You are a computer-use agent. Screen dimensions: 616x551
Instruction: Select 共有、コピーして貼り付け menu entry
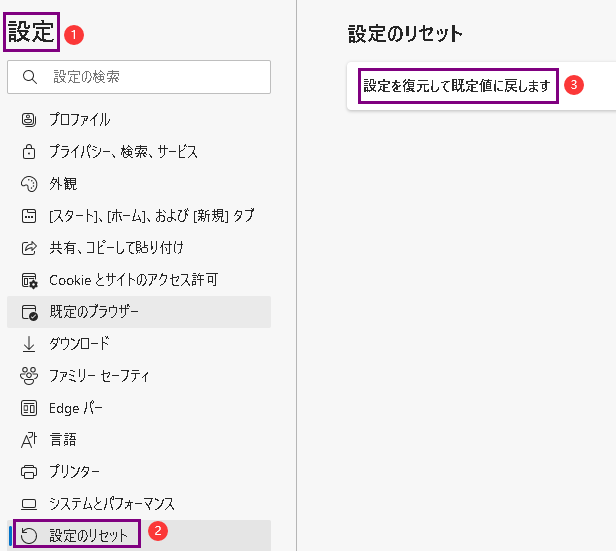116,247
